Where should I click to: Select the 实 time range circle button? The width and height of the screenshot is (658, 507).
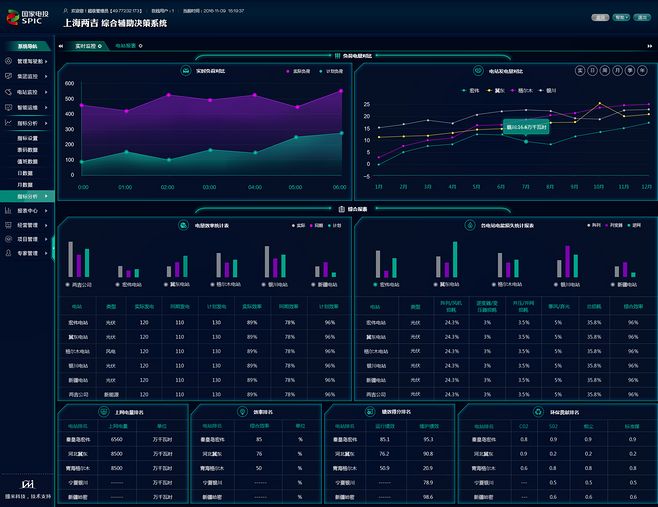(x=580, y=71)
